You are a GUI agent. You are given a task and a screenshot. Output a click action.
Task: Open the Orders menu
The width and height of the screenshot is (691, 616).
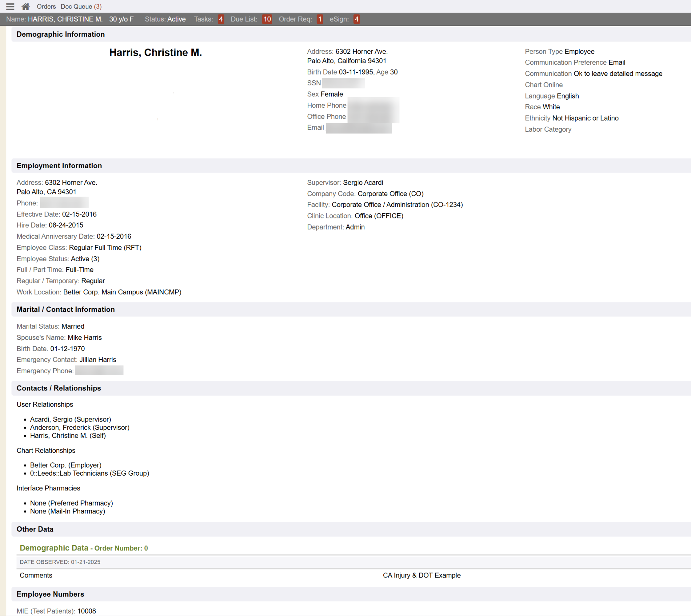46,6
